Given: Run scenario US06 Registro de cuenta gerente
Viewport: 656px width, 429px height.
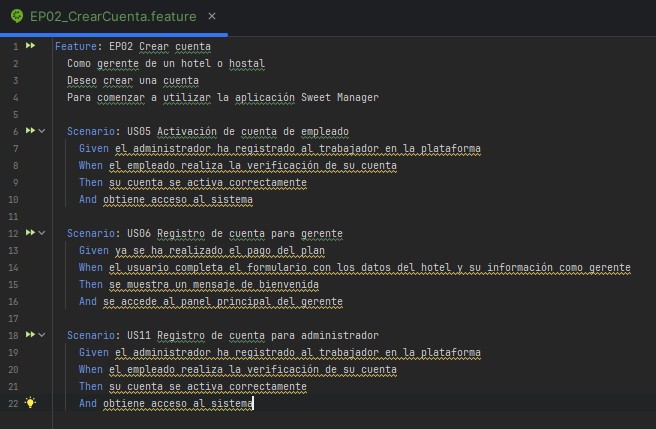Looking at the screenshot, I should [x=31, y=232].
